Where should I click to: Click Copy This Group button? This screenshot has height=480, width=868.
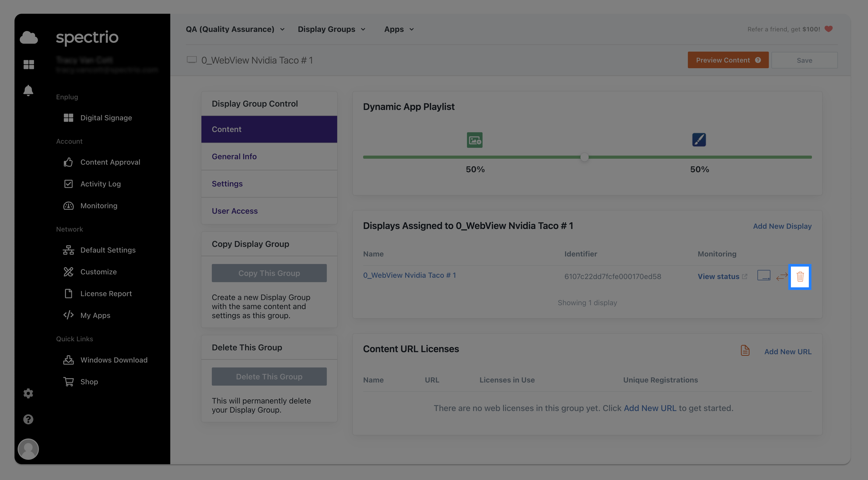click(269, 273)
